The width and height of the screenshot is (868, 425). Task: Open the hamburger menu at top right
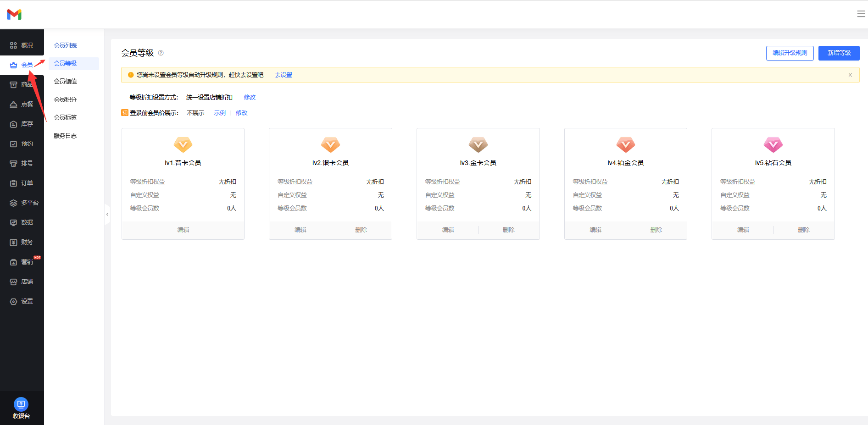point(861,14)
